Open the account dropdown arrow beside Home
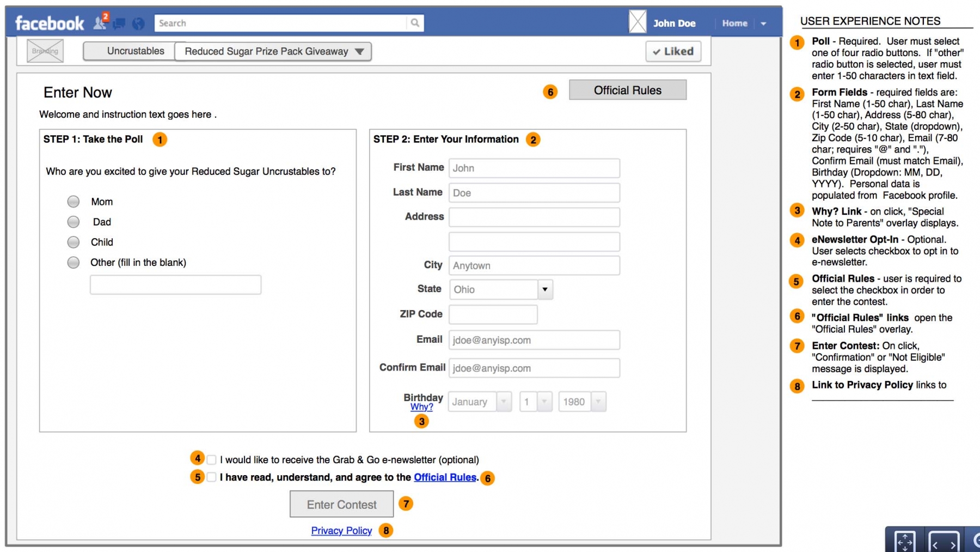This screenshot has height=552, width=980. (x=763, y=23)
